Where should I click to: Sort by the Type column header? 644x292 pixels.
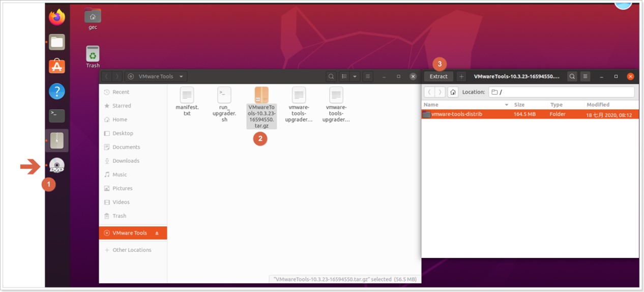[566, 104]
